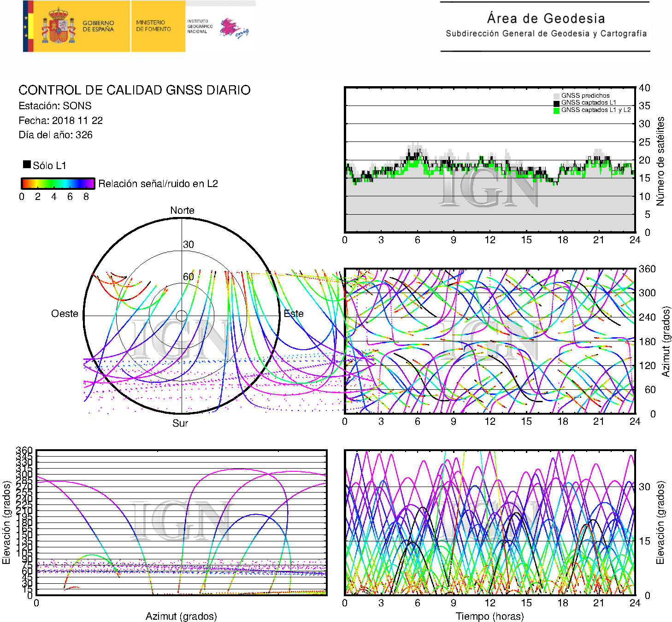Click the CONTROL DE CALIDAD GNSS DIARIO title
This screenshot has width=672, height=622.
pyautogui.click(x=134, y=90)
